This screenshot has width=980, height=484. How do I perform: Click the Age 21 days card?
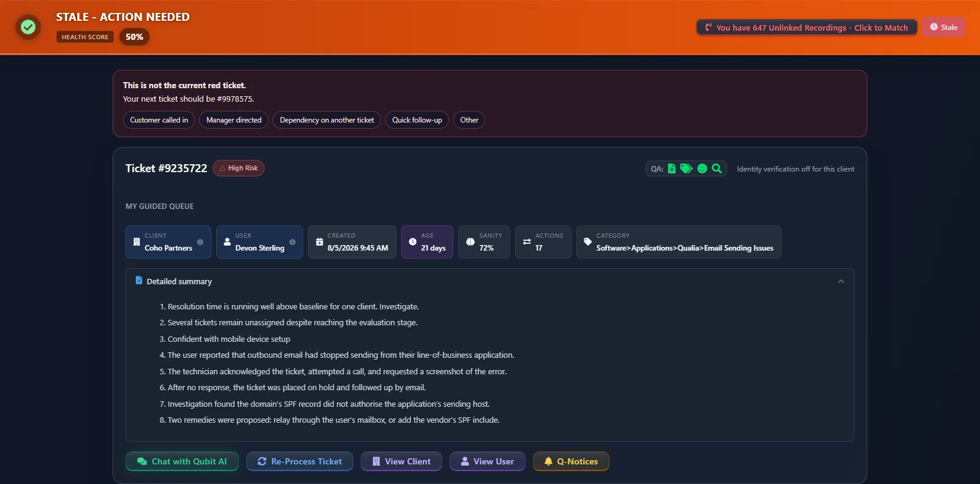[427, 242]
